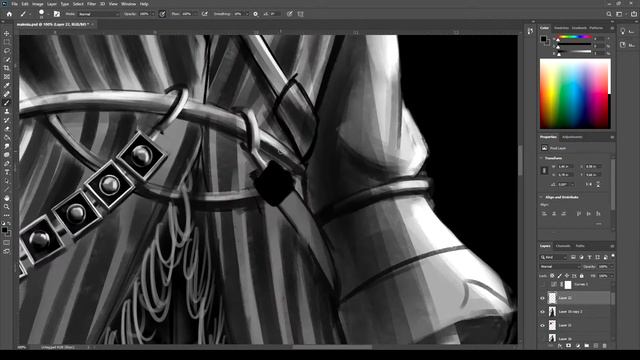
Task: Click the foreground color in the toolbox
Action: click(4, 230)
